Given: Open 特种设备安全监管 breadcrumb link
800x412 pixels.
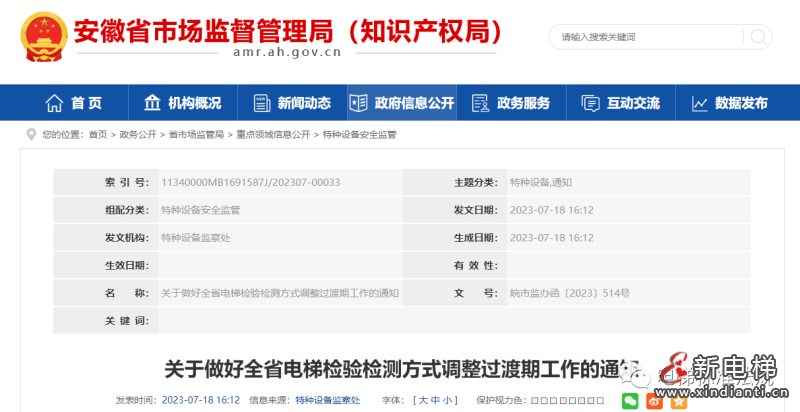Looking at the screenshot, I should pyautogui.click(x=360, y=135).
